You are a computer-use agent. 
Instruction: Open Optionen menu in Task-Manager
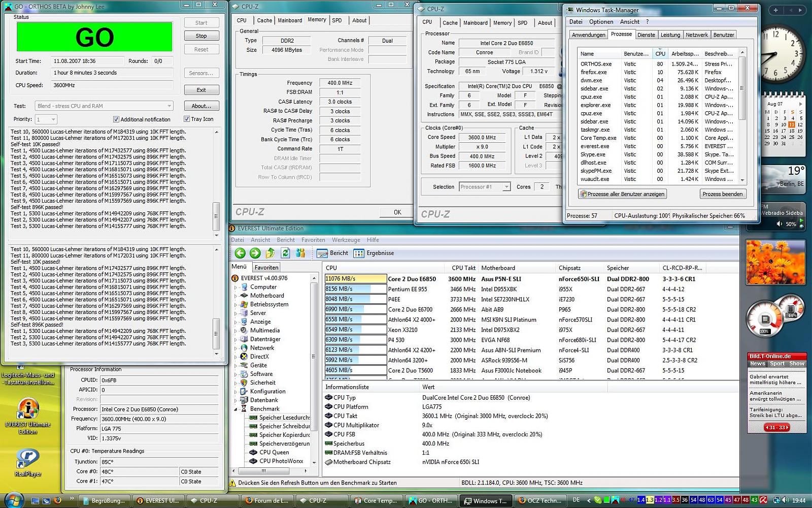601,22
